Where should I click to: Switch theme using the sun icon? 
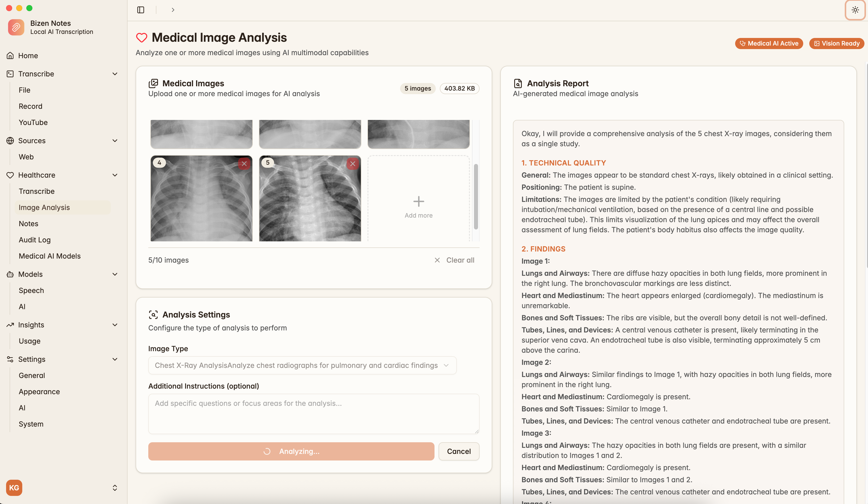pyautogui.click(x=855, y=10)
